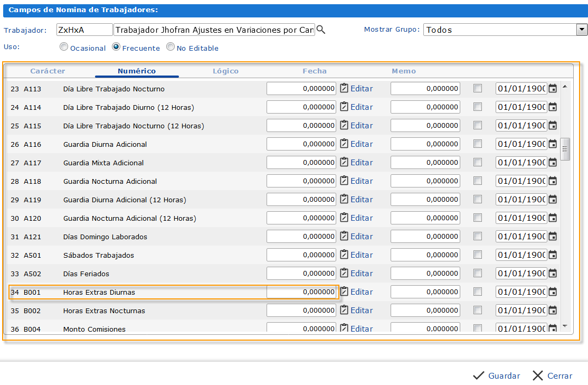Click calendar icon for Horas Extras Diurnas
Screen dimensions: 588x385
[553, 292]
